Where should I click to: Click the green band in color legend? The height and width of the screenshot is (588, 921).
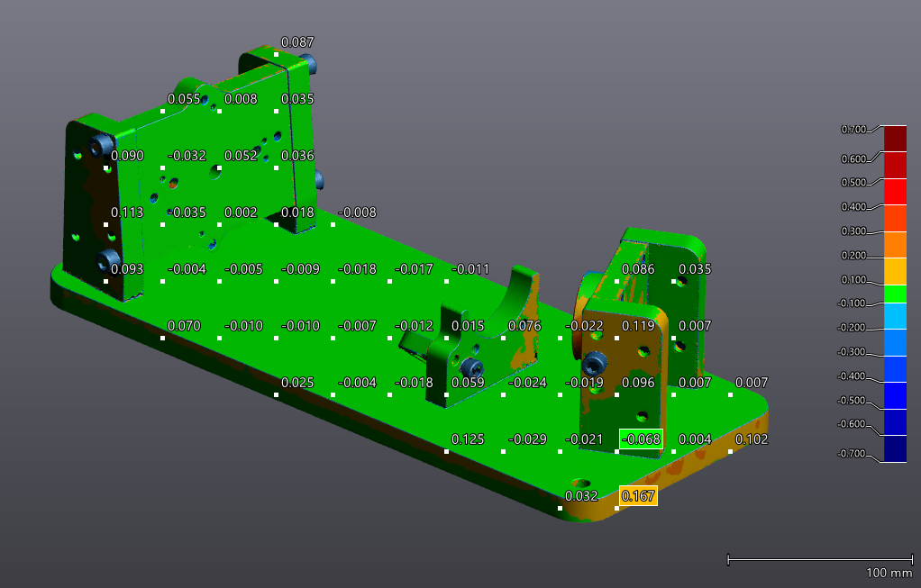point(894,294)
